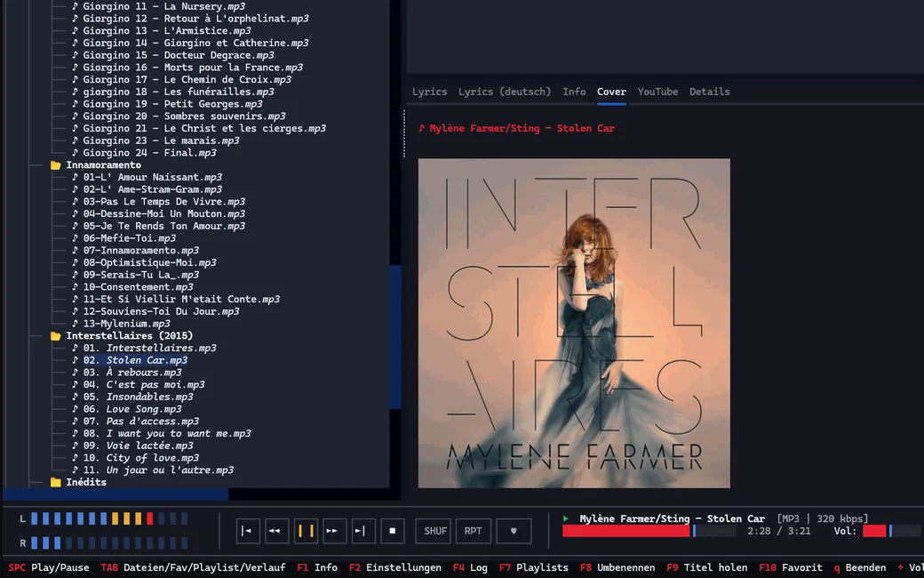Viewport: 924px width, 578px height.
Task: Select 02. Stolen Car.mp3 in the tree
Action: 130,360
